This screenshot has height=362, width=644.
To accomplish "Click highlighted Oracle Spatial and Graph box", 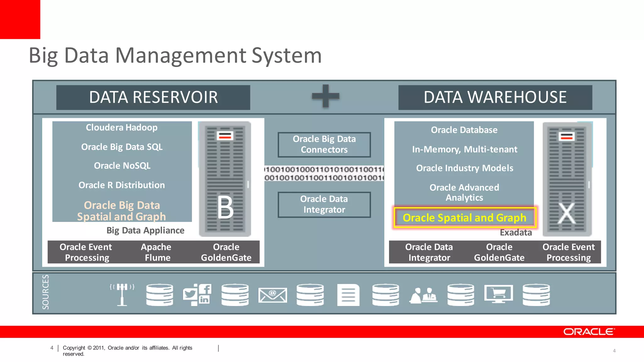I will (464, 217).
